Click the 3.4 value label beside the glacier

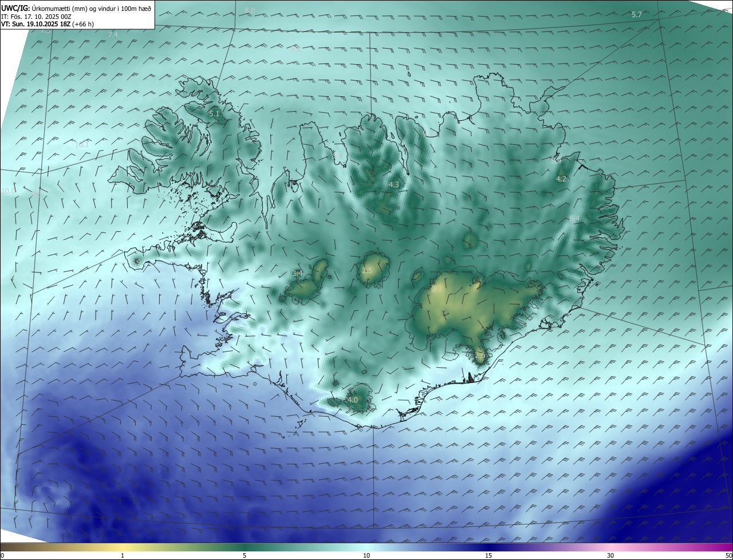coord(297,274)
